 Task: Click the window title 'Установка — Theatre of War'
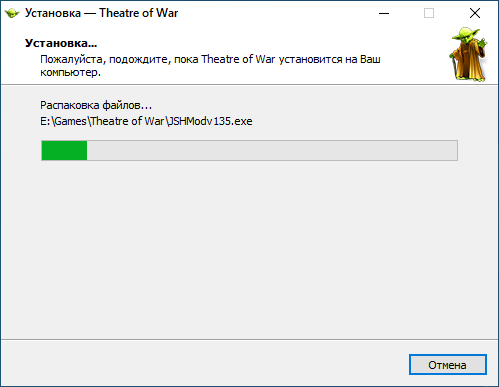tap(101, 13)
